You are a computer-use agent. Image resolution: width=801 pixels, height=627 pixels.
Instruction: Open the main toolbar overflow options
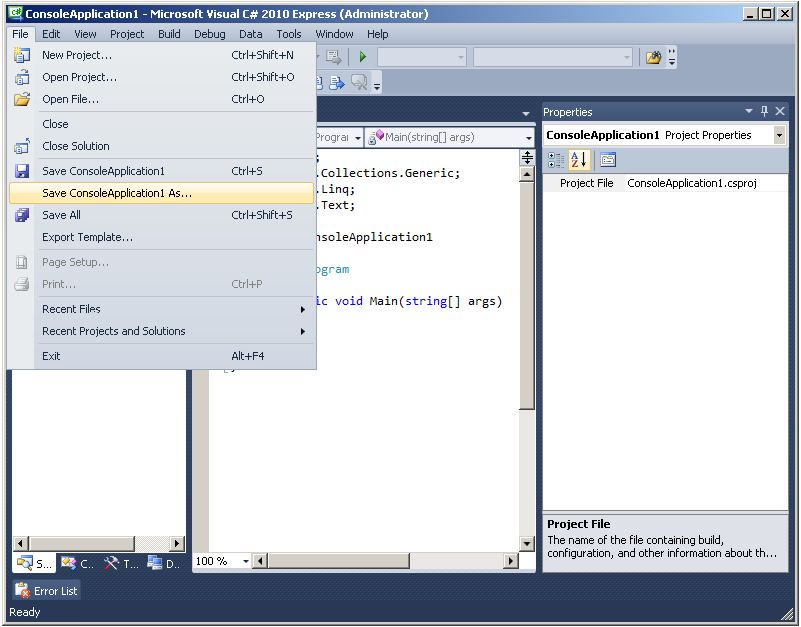point(672,57)
